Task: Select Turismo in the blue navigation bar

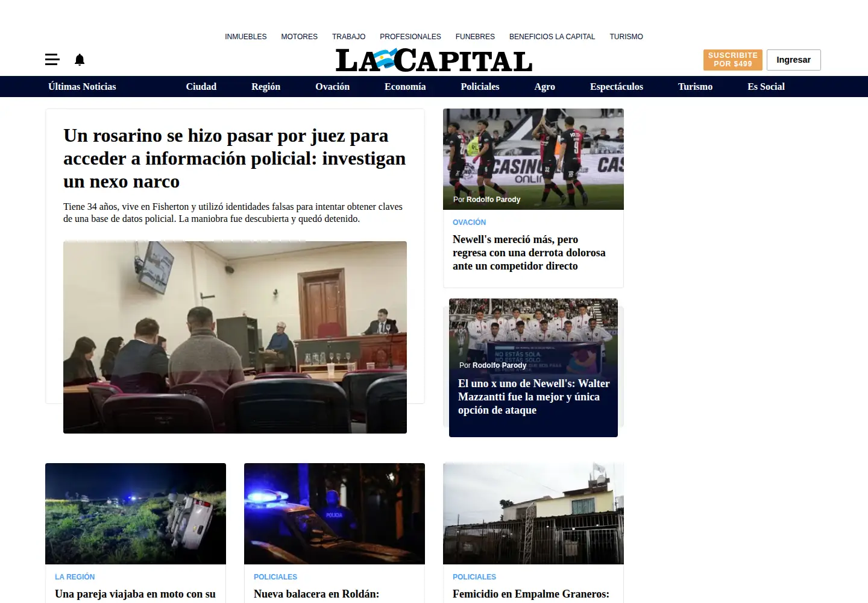Action: click(695, 87)
